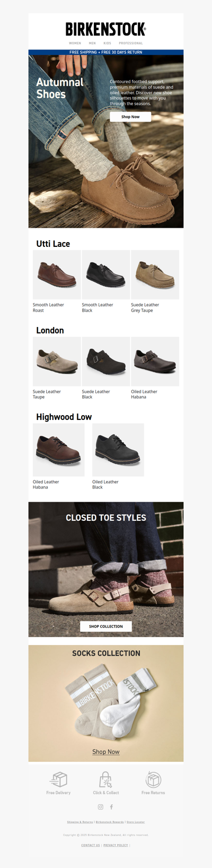Open the Men menu item

[92, 44]
